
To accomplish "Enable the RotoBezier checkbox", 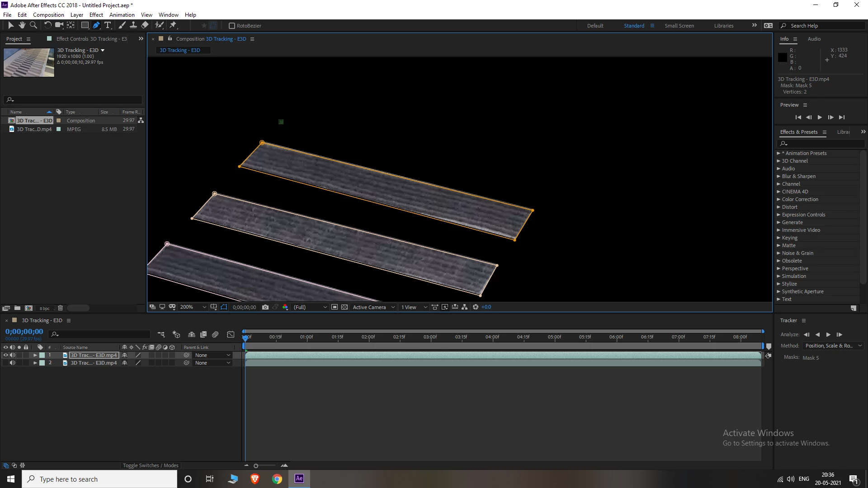I will (232, 26).
